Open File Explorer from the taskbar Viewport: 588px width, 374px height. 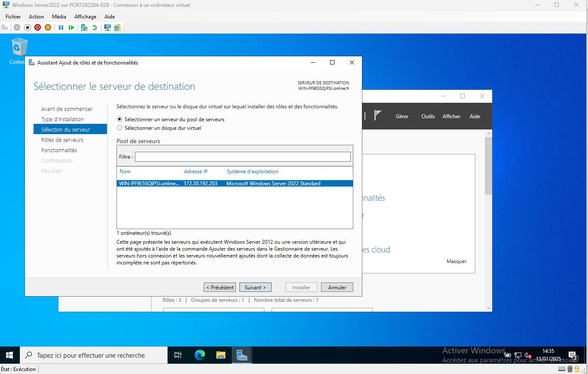point(220,355)
